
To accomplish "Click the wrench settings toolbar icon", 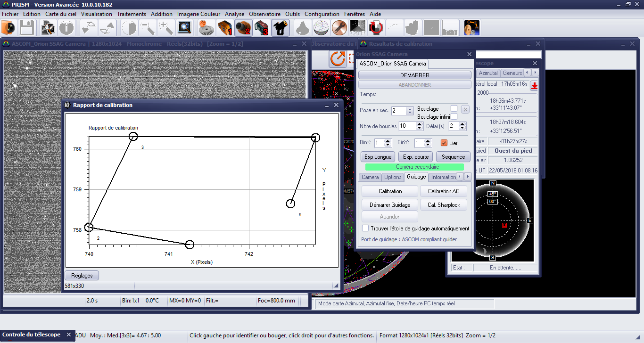I will click(x=339, y=28).
